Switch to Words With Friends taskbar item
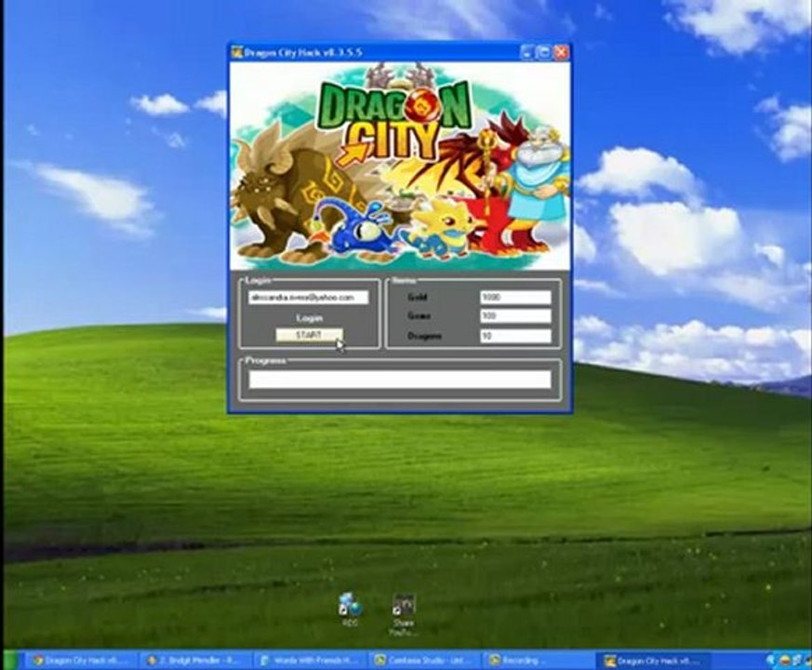The height and width of the screenshot is (670, 812). pos(309,661)
